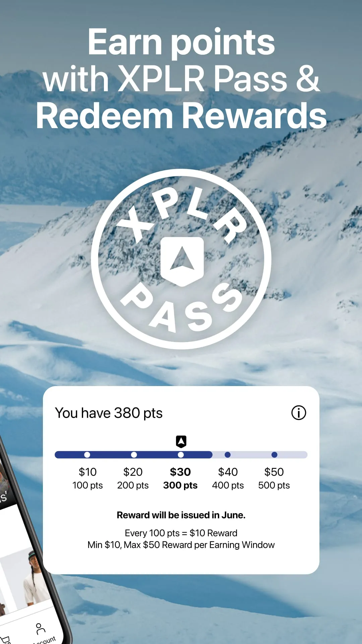This screenshot has height=644, width=362.
Task: Click the $30 milestone dot on bar
Action: point(181,455)
